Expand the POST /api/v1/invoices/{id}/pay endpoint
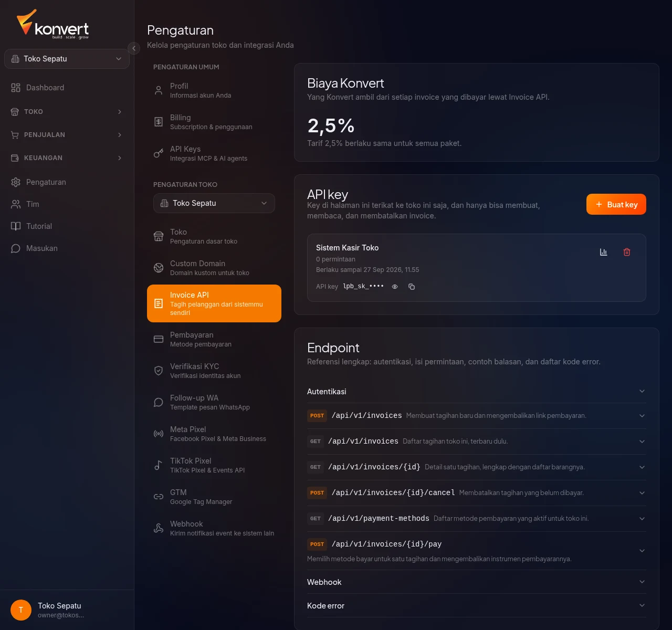 477,551
